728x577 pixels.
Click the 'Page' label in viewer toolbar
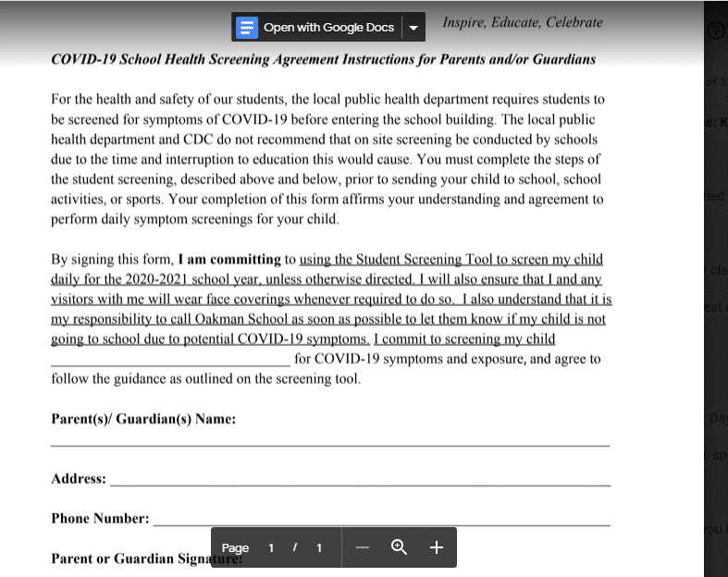click(x=235, y=548)
